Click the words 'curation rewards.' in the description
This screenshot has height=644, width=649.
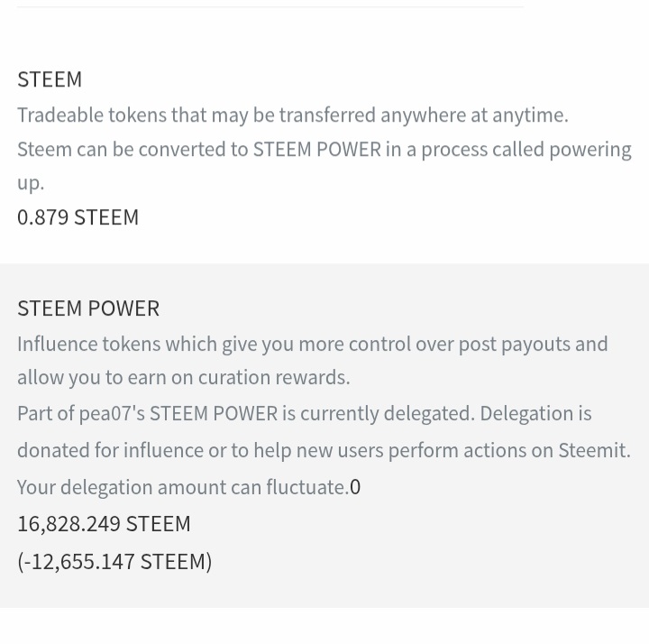coord(274,378)
